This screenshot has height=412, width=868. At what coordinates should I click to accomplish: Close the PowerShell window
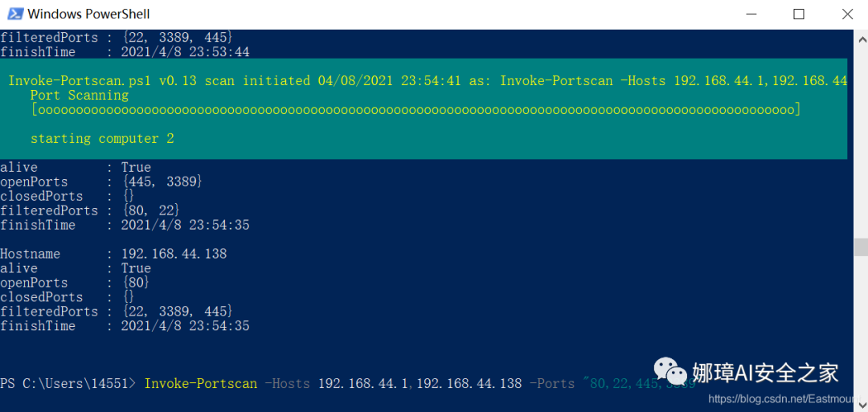pyautogui.click(x=847, y=14)
